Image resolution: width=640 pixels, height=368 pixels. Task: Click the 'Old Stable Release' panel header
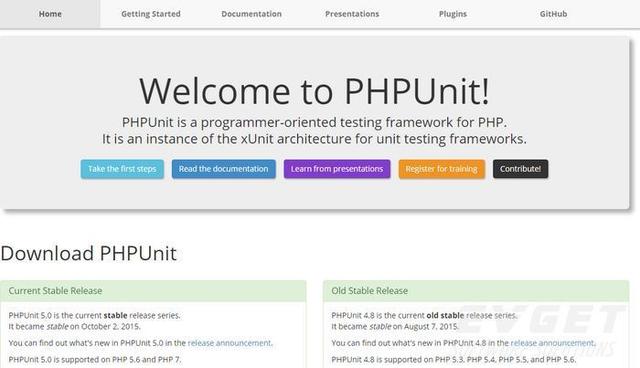(x=476, y=291)
